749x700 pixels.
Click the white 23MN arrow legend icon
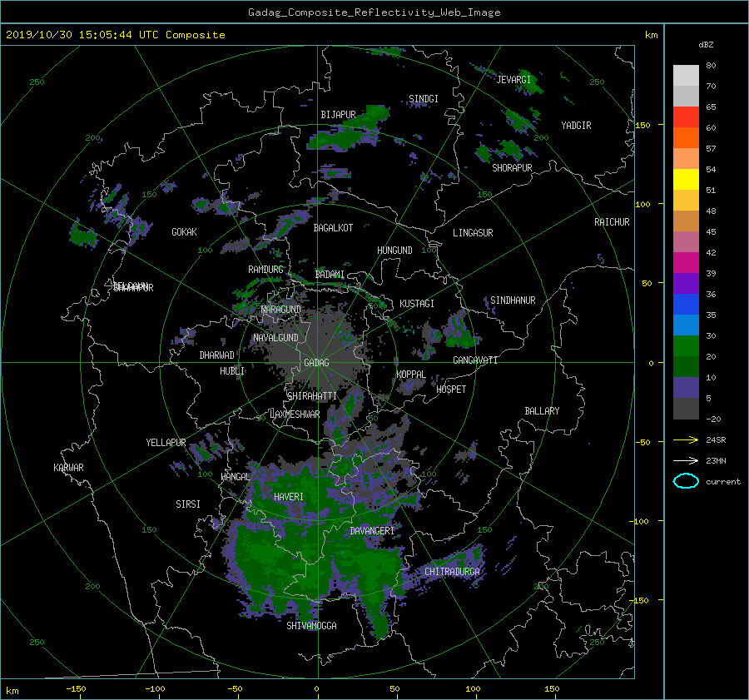(x=686, y=460)
